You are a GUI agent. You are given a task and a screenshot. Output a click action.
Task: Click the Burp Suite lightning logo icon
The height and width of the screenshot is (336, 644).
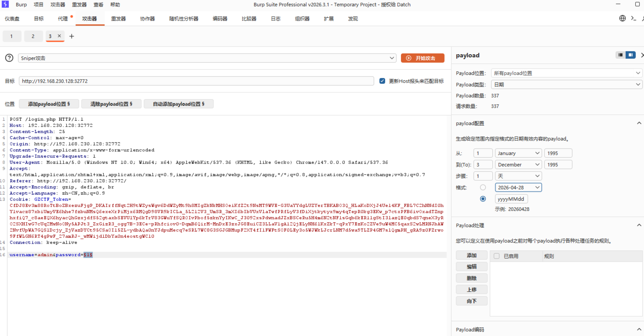pos(5,4)
